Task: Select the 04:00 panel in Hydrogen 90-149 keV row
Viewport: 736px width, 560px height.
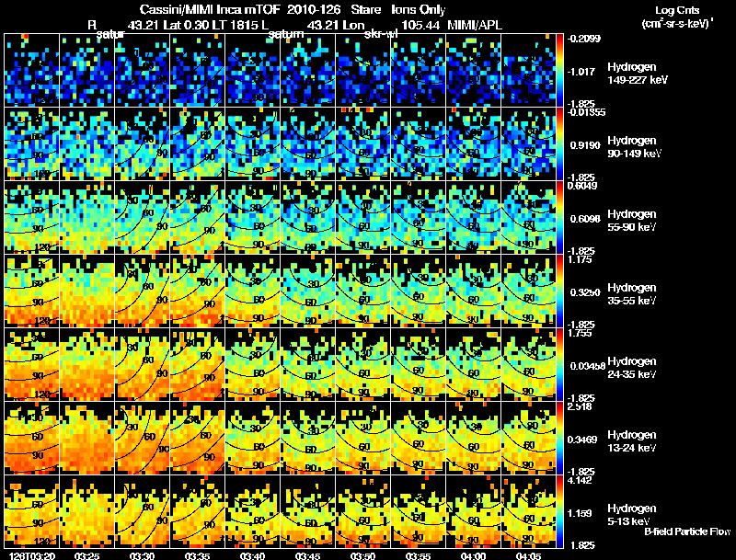Action: [473, 144]
